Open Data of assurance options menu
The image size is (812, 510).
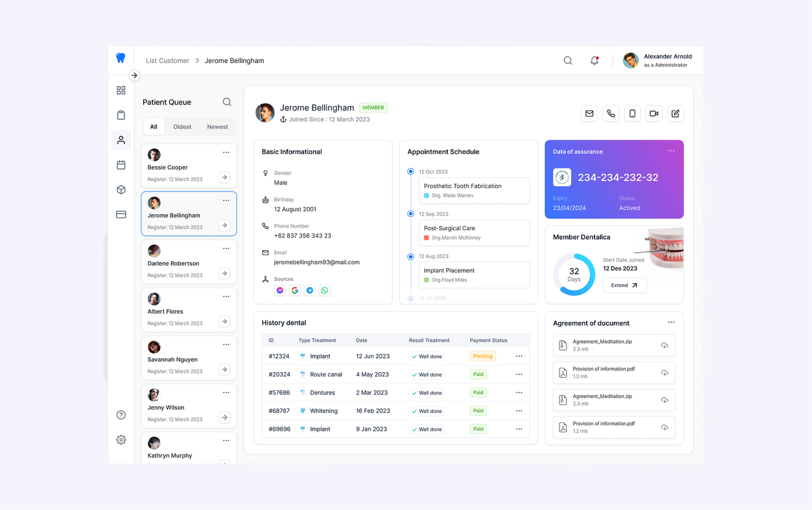(x=671, y=151)
